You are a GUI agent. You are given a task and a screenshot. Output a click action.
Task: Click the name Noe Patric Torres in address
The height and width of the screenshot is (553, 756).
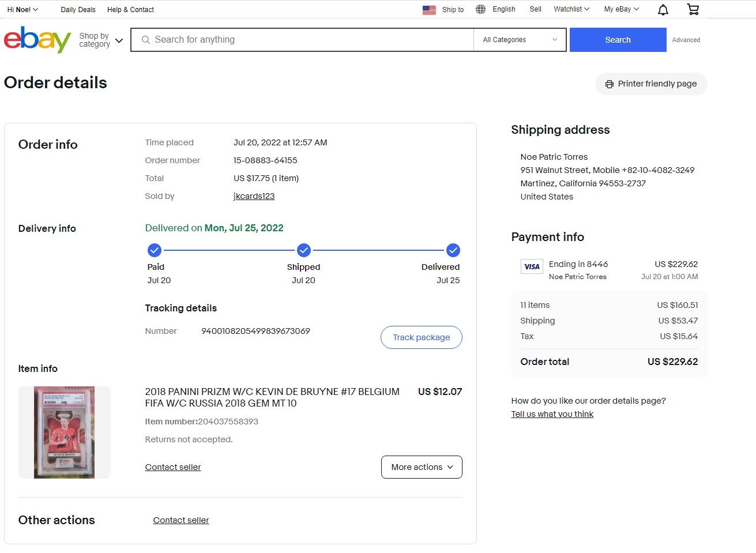tap(554, 157)
